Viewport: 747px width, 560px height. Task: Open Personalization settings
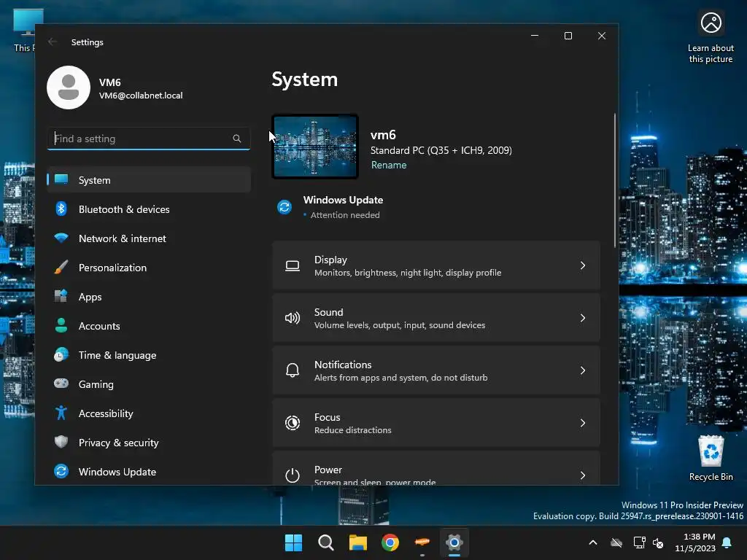point(149,267)
